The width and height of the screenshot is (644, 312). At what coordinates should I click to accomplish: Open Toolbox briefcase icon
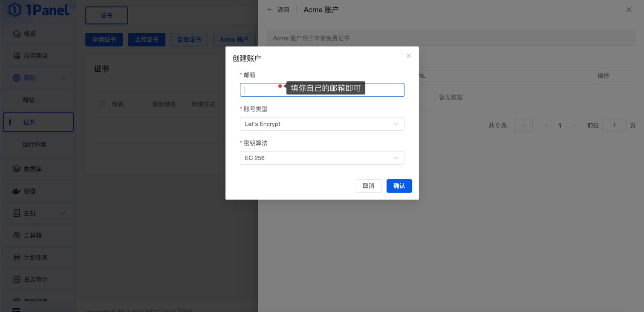17,235
